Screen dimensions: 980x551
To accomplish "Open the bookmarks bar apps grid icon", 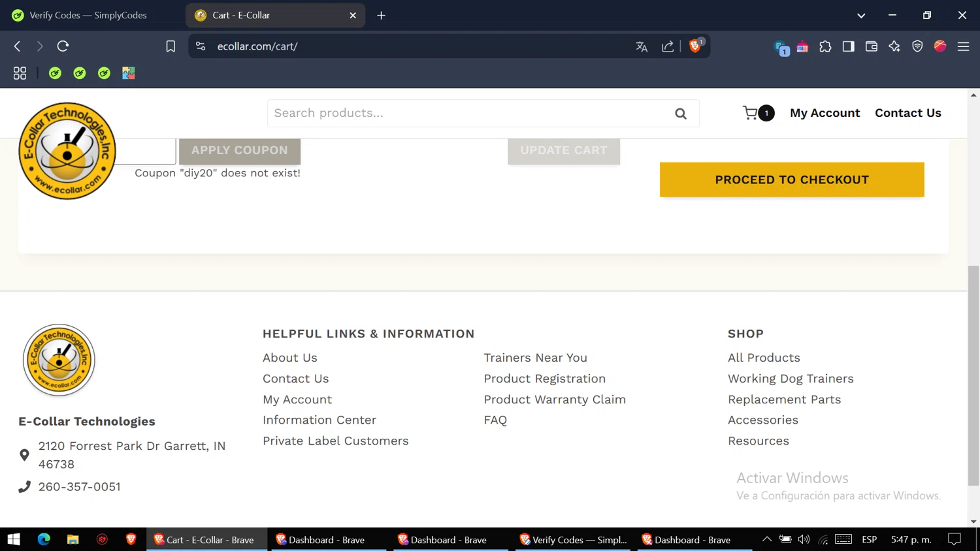I will (x=20, y=73).
